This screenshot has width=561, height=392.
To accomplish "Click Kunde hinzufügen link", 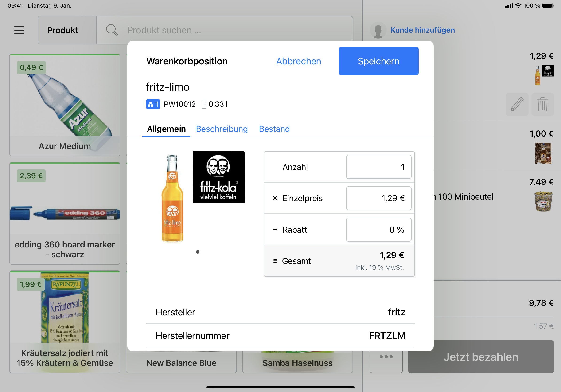I will click(x=422, y=30).
